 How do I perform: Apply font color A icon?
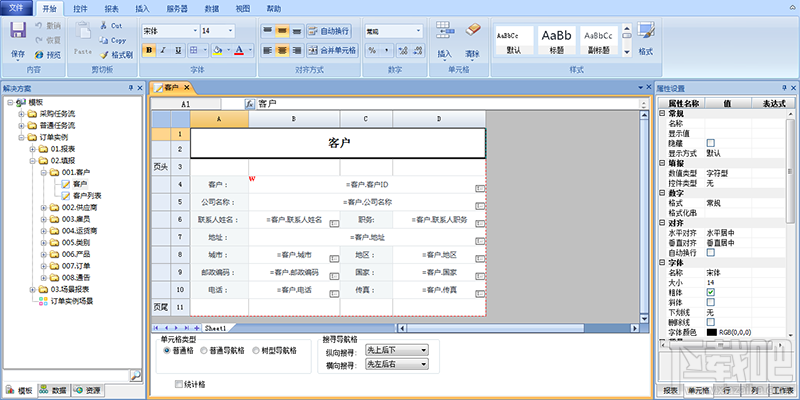[x=239, y=50]
